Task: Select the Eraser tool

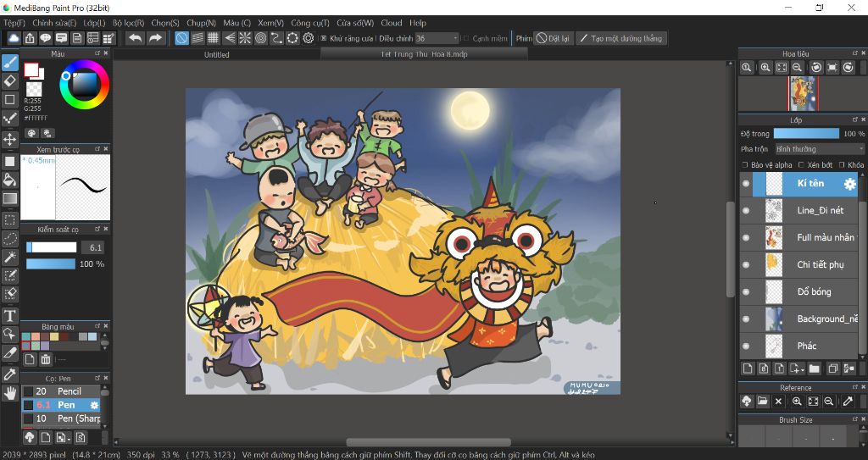Action: (x=10, y=80)
